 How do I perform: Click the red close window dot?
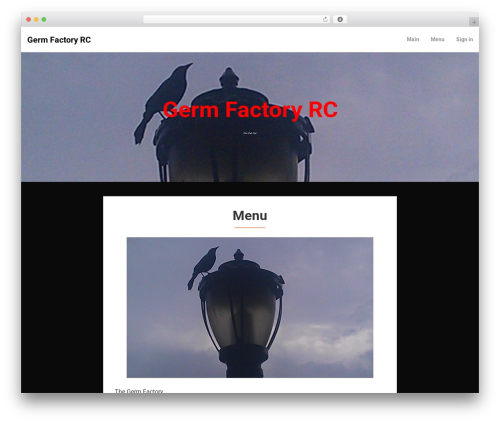(29, 19)
